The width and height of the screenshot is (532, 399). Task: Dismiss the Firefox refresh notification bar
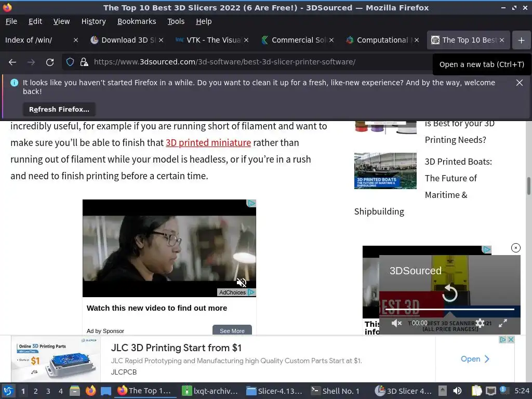click(x=519, y=83)
